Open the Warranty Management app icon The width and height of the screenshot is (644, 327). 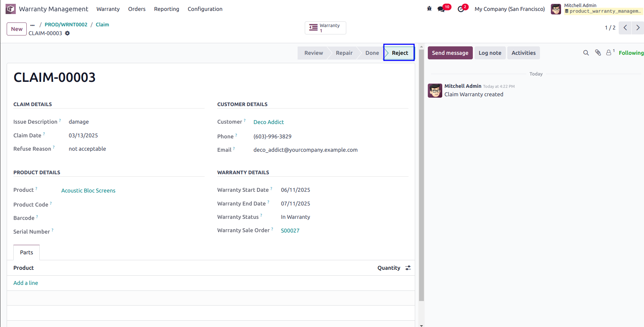(x=11, y=9)
